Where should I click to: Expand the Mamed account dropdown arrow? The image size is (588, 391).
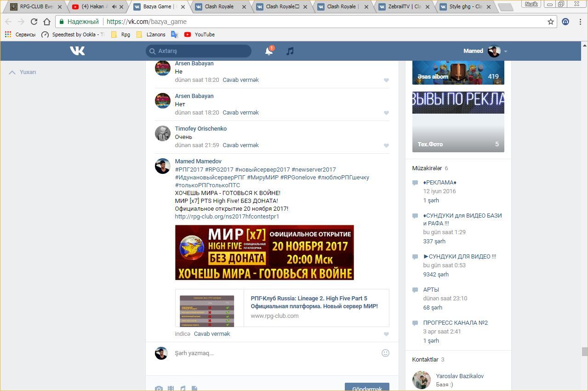506,52
